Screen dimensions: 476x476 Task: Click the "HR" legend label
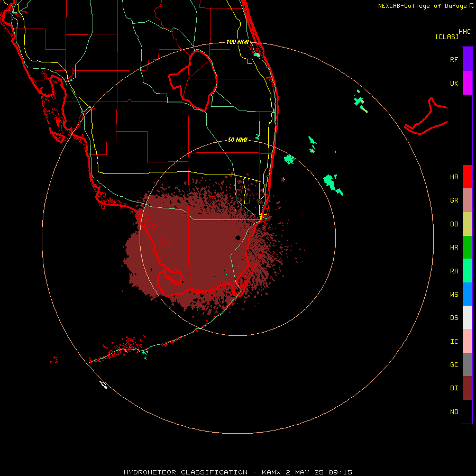[454, 248]
